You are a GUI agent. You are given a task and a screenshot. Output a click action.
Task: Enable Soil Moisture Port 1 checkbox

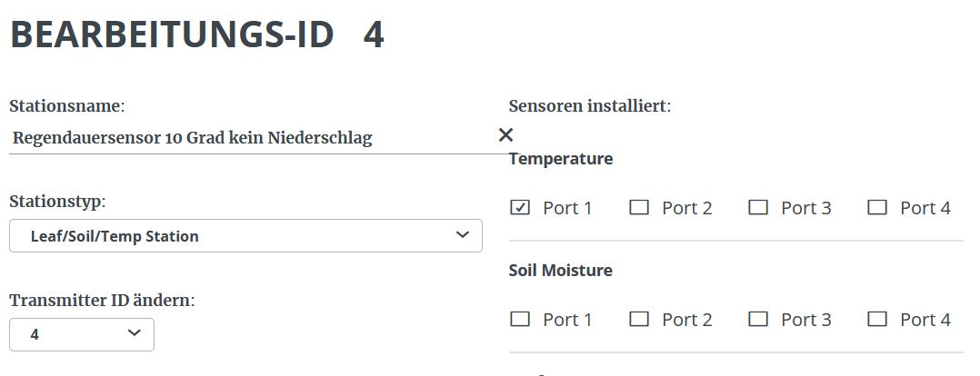click(x=520, y=320)
